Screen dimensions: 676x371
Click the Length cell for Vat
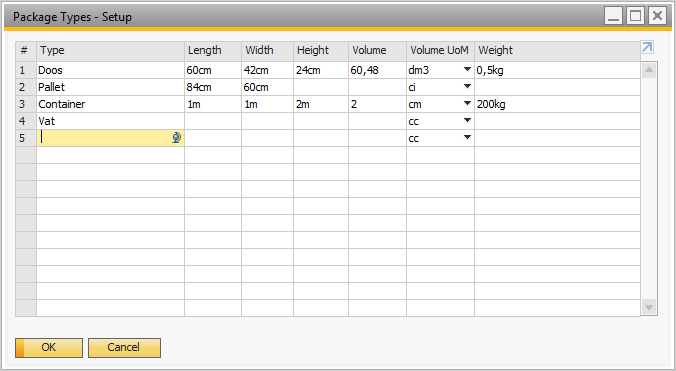coord(213,121)
